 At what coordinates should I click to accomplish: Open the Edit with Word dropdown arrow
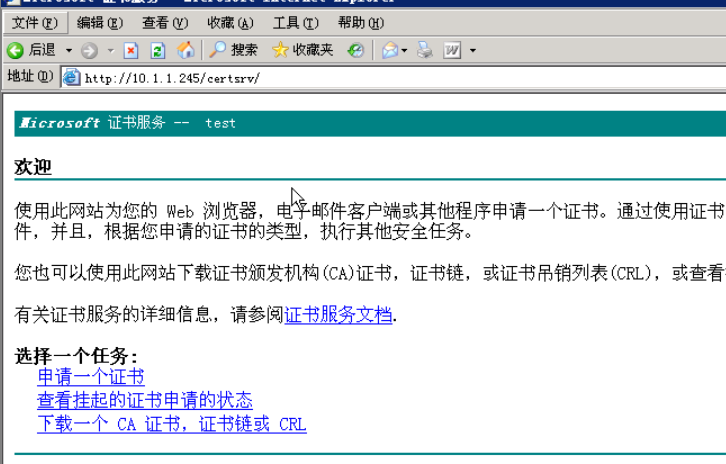click(x=473, y=50)
